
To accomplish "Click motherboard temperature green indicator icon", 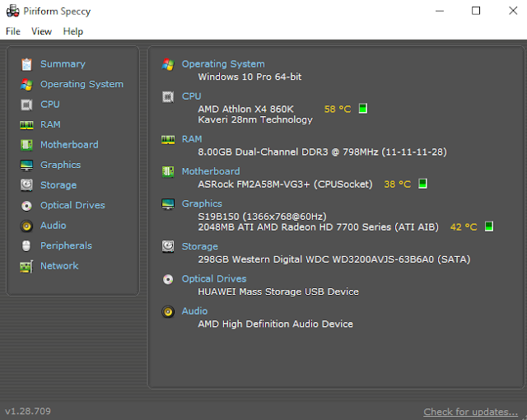I will click(x=422, y=184).
